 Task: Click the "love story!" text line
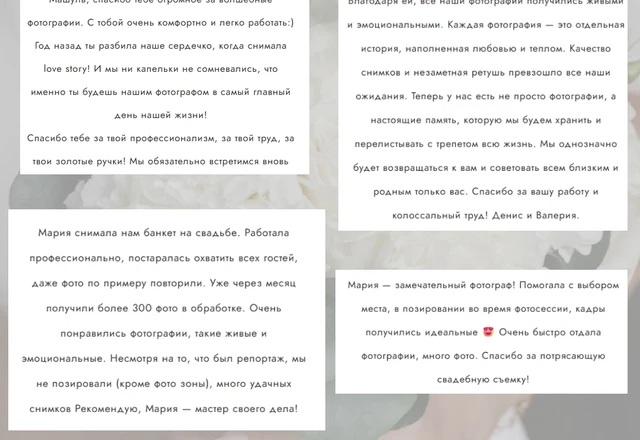[167, 69]
